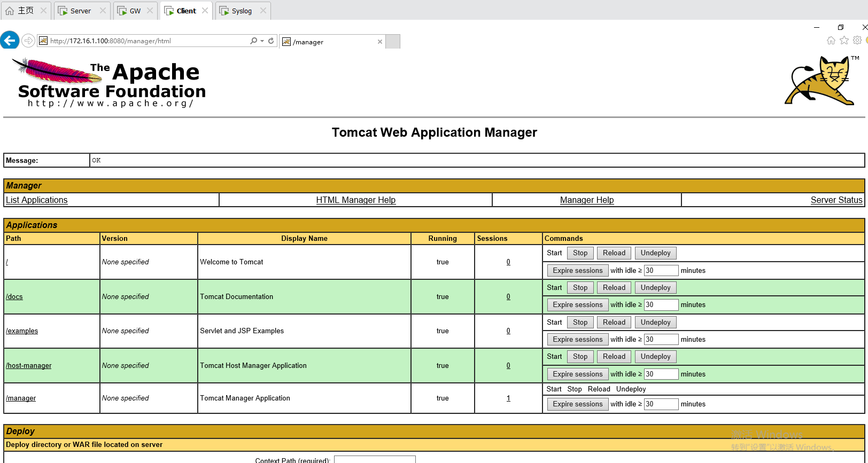Click idle minutes field in /host-manager row

[x=661, y=374]
